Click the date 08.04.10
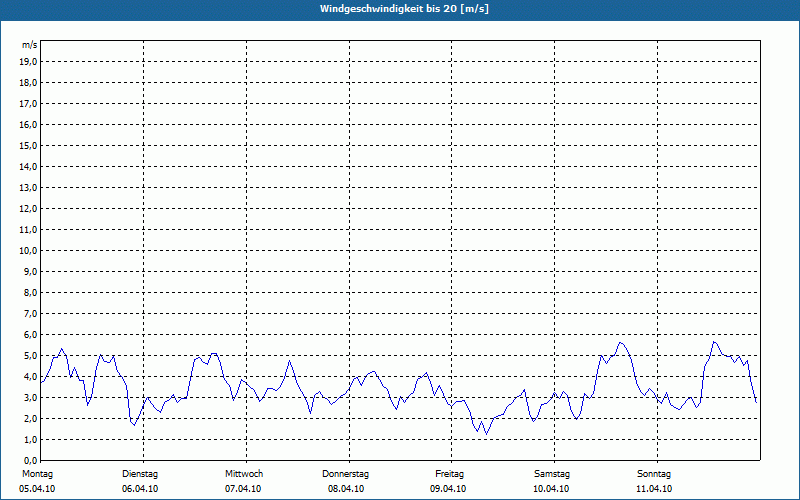Image resolution: width=800 pixels, height=500 pixels. [346, 489]
